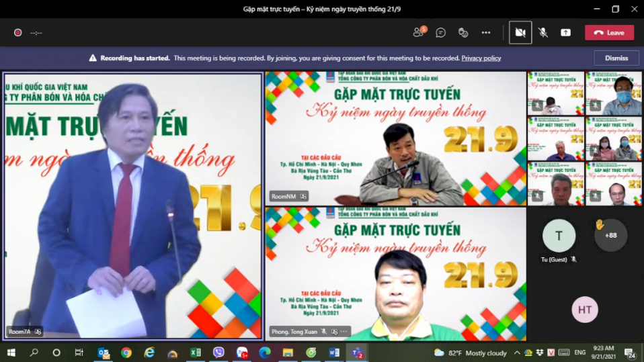This screenshot has width=644, height=362.
Task: Open the meeting chat conversation
Action: point(441,32)
